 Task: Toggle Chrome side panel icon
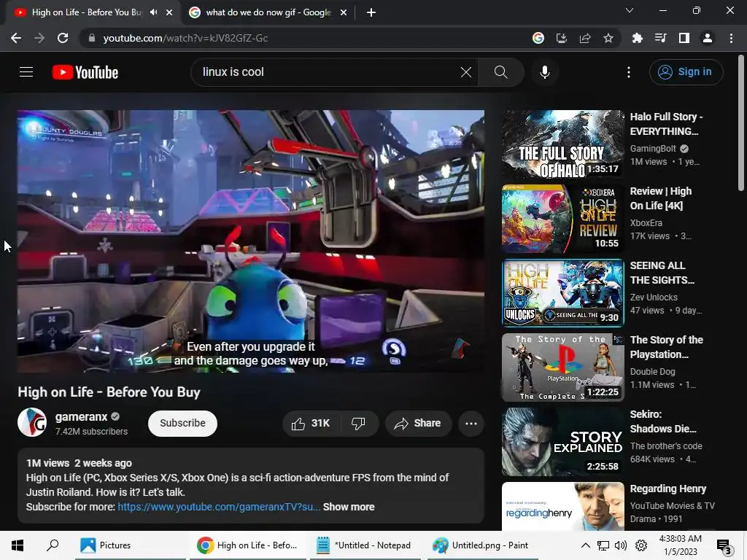click(684, 38)
